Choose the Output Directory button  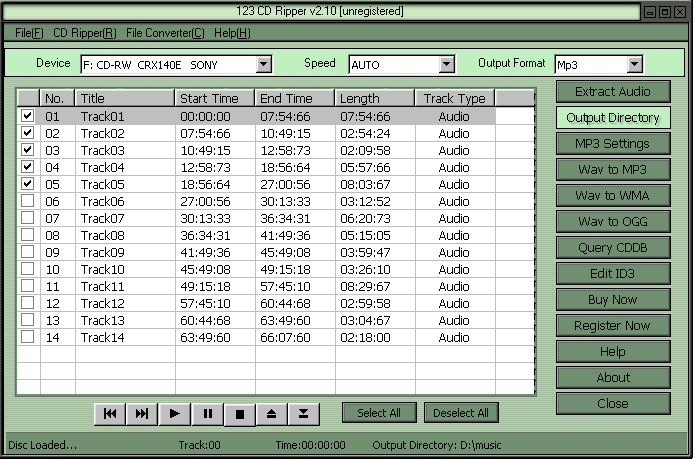(x=613, y=118)
